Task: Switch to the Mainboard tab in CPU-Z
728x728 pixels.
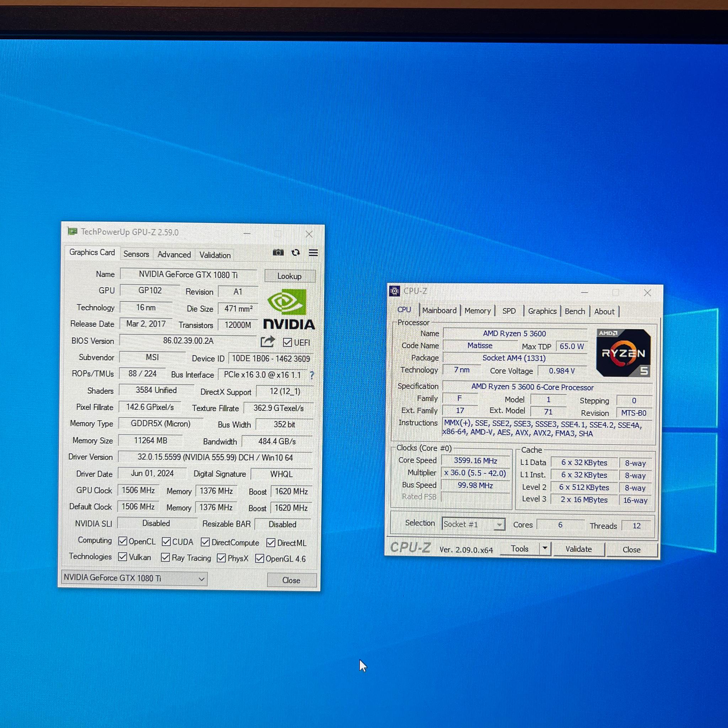Action: coord(439,310)
